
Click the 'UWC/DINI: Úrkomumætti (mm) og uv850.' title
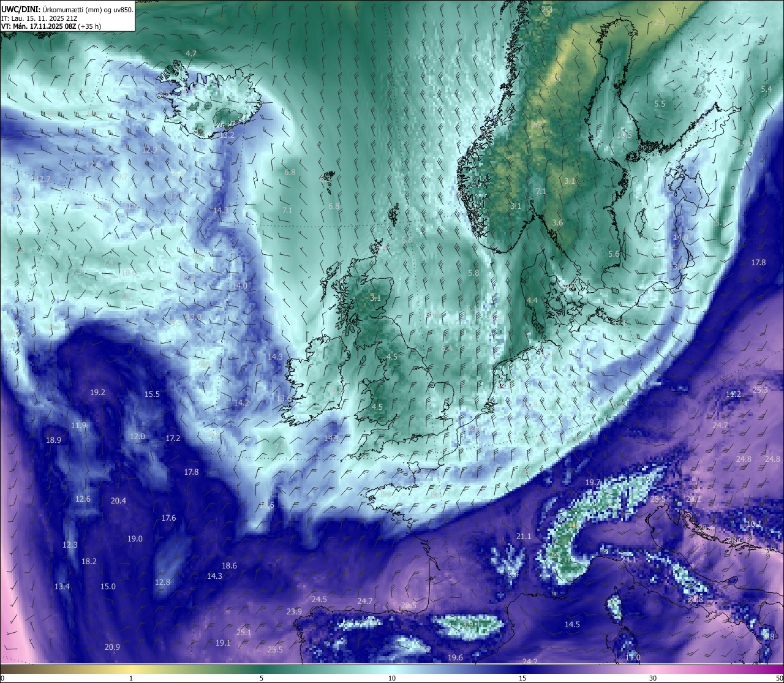coord(67,9)
